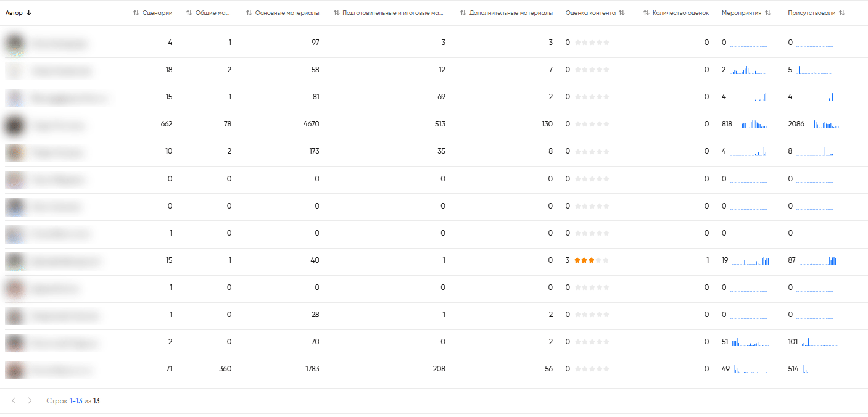The width and height of the screenshot is (868, 417).
Task: Select avatar of author with 71 scenarios
Action: click(14, 370)
